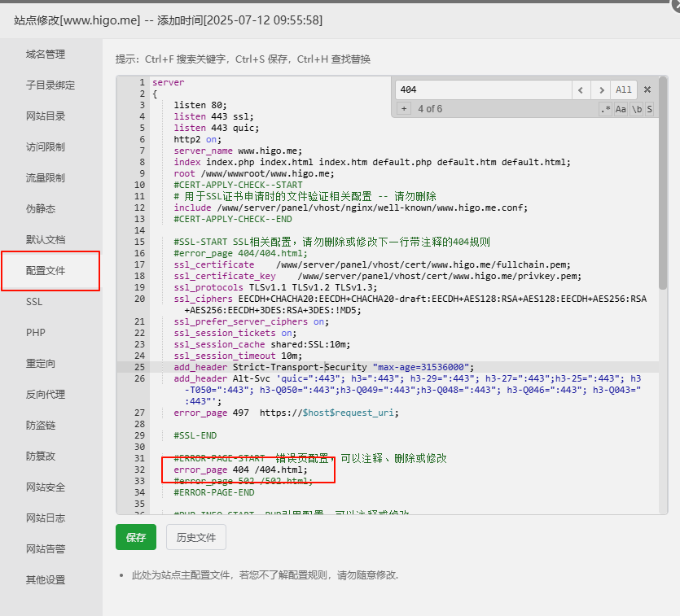Go to previous search match

(580, 90)
